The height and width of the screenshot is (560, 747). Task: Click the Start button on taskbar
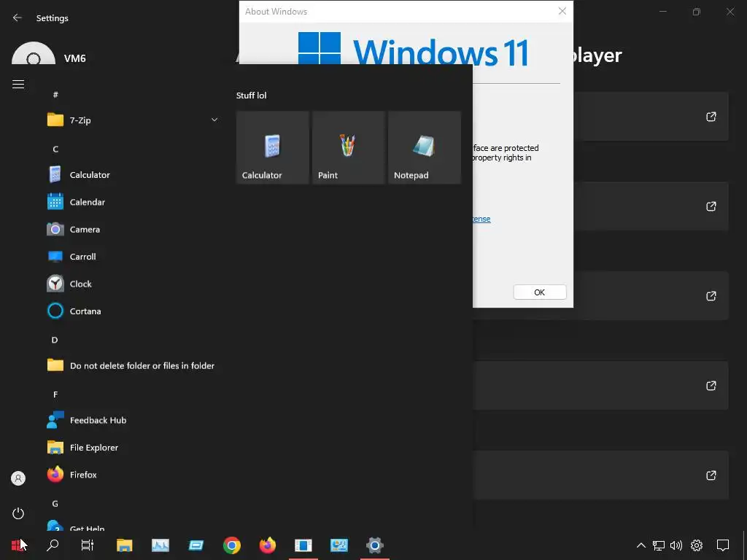coord(18,545)
